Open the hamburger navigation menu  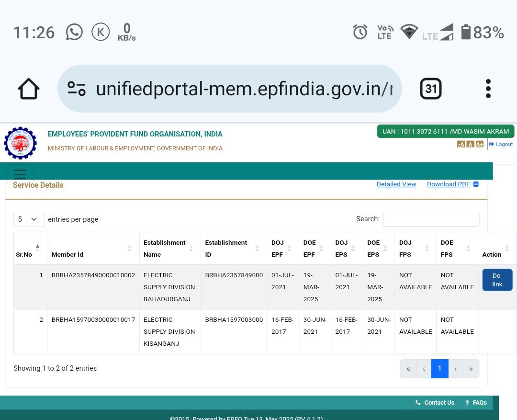point(20,174)
